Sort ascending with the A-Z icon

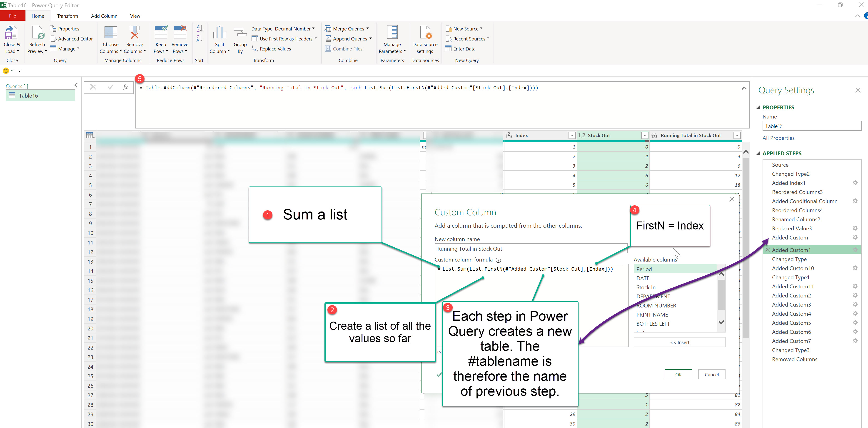[x=200, y=29]
